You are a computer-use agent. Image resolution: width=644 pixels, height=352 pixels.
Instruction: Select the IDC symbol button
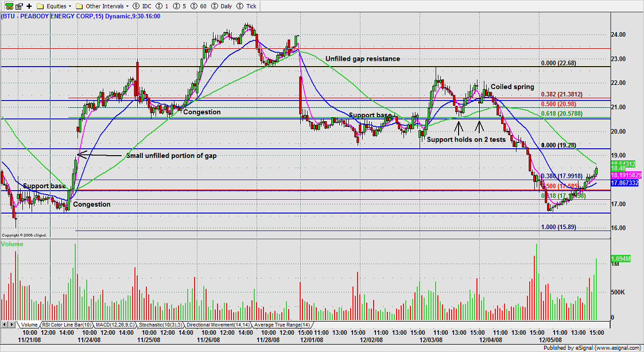click(x=142, y=6)
